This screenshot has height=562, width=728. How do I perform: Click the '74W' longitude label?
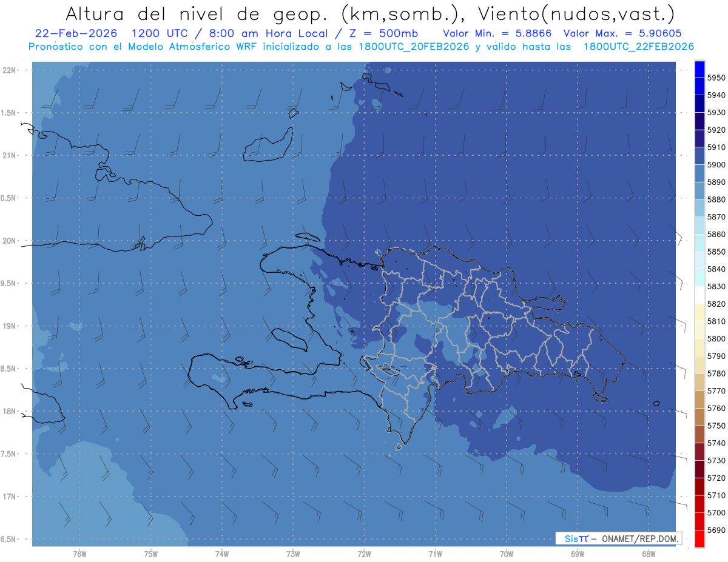tap(222, 553)
